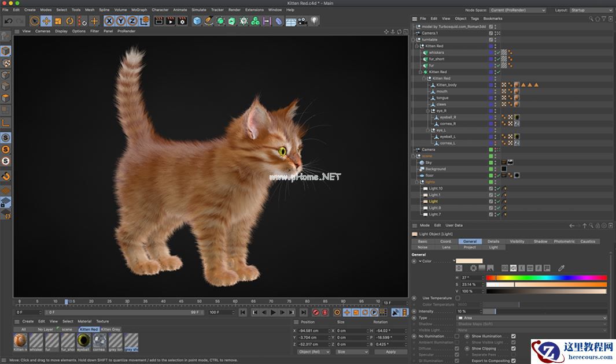Uncheck the Show Clipping checkbox

pyautogui.click(x=513, y=348)
